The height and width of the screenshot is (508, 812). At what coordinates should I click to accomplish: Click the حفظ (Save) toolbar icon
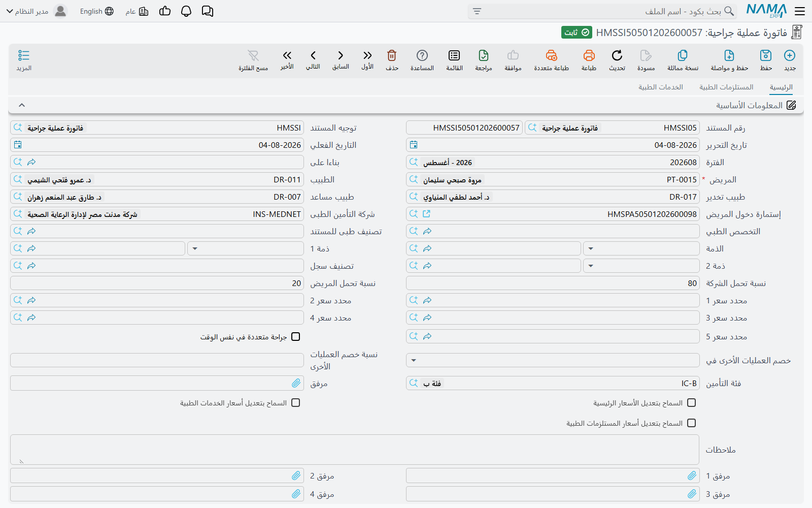pyautogui.click(x=766, y=55)
